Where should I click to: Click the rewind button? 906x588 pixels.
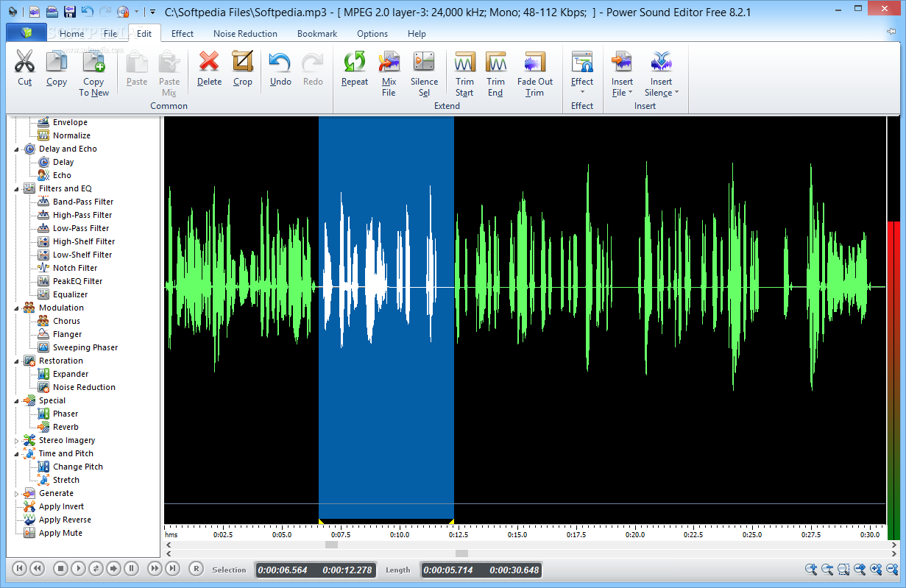[x=37, y=568]
